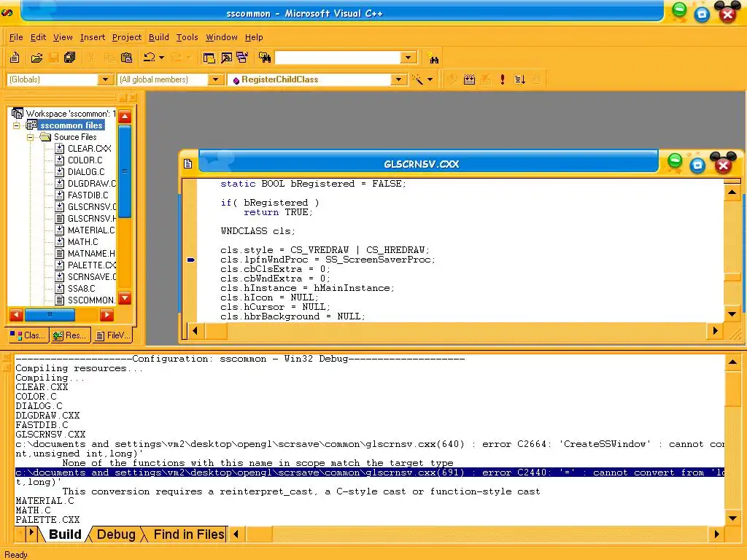Viewport: 747px width, 560px height.
Task: Select FASTDIB.C in the file tree
Action: [x=88, y=195]
